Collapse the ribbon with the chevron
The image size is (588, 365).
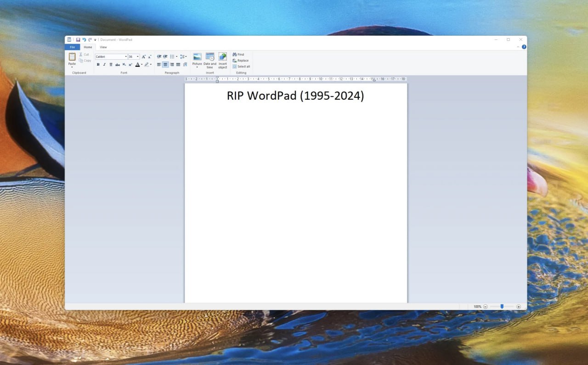click(x=518, y=47)
